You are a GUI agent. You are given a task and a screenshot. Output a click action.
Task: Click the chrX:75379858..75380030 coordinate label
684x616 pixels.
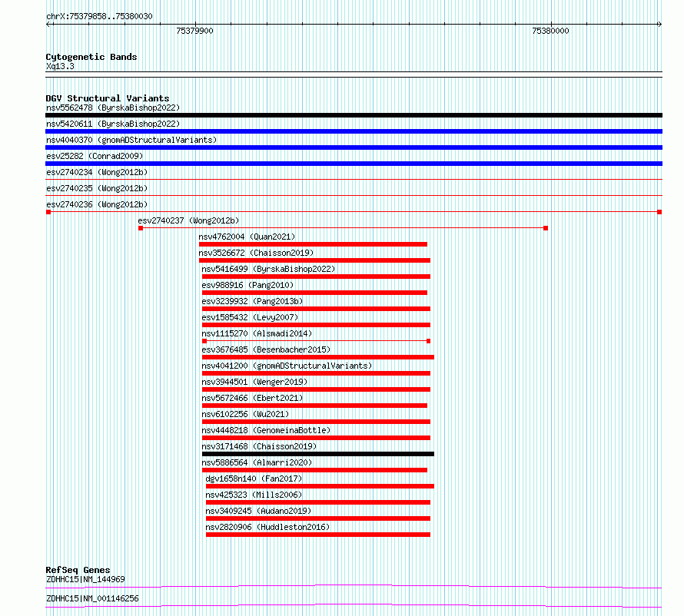[x=99, y=17]
